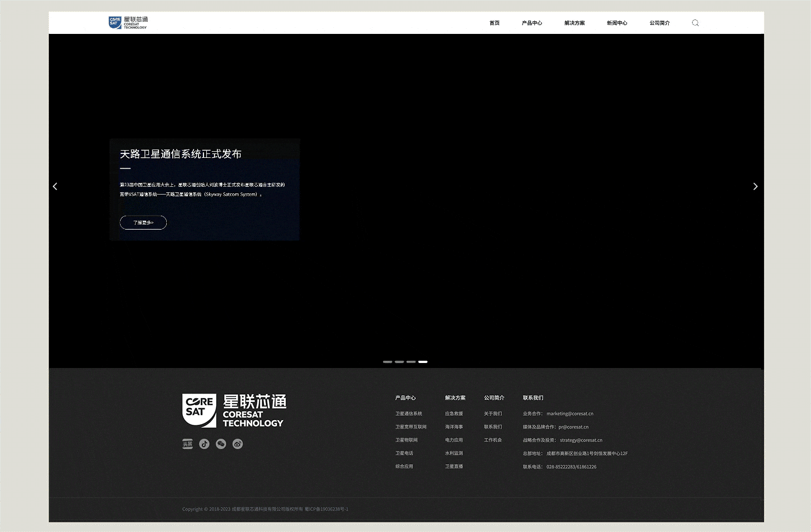
Task: Click the CoreSat logo in the header
Action: [128, 23]
